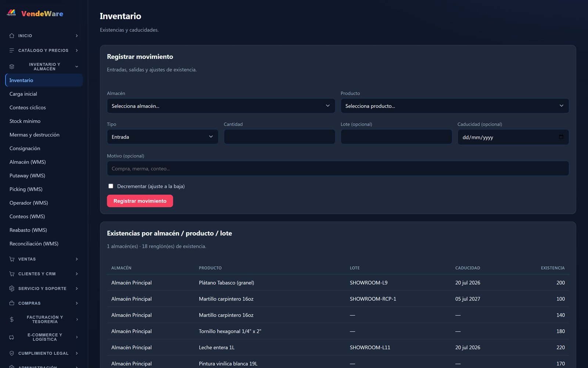
Task: Select the Plátano Tabasco (granel) row
Action: click(338, 283)
